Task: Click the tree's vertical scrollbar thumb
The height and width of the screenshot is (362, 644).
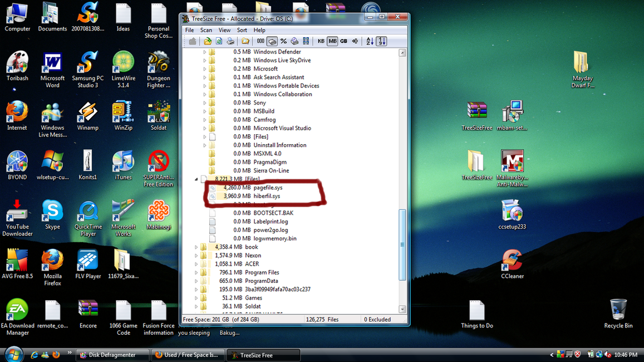Action: (402, 244)
